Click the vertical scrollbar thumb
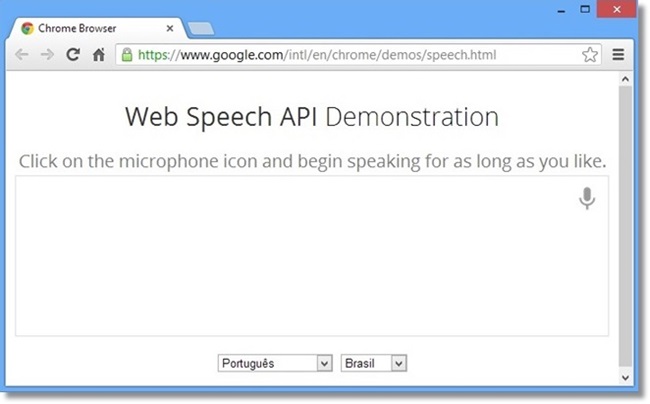The image size is (650, 404). point(626,226)
